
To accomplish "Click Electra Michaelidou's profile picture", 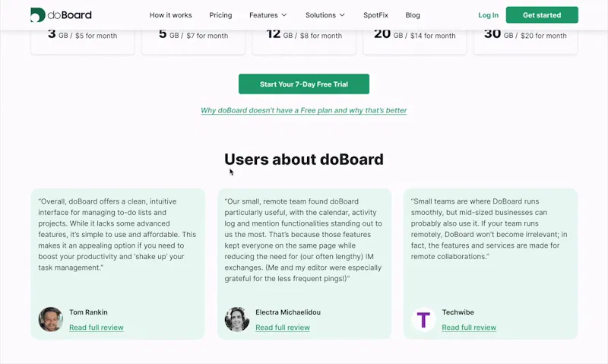I will click(237, 319).
